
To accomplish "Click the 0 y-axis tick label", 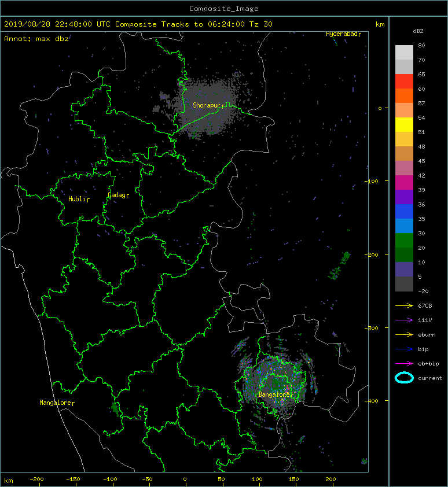I will point(380,108).
